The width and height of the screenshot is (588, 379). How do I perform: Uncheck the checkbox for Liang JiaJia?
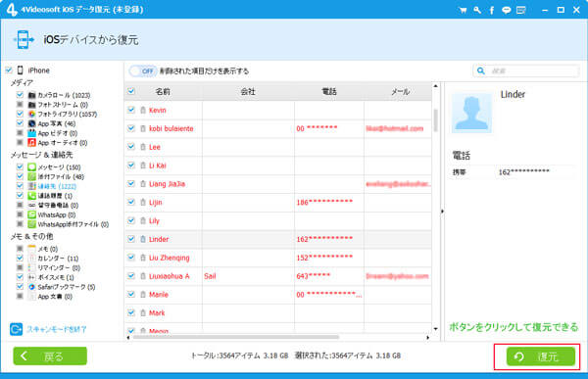pos(131,183)
